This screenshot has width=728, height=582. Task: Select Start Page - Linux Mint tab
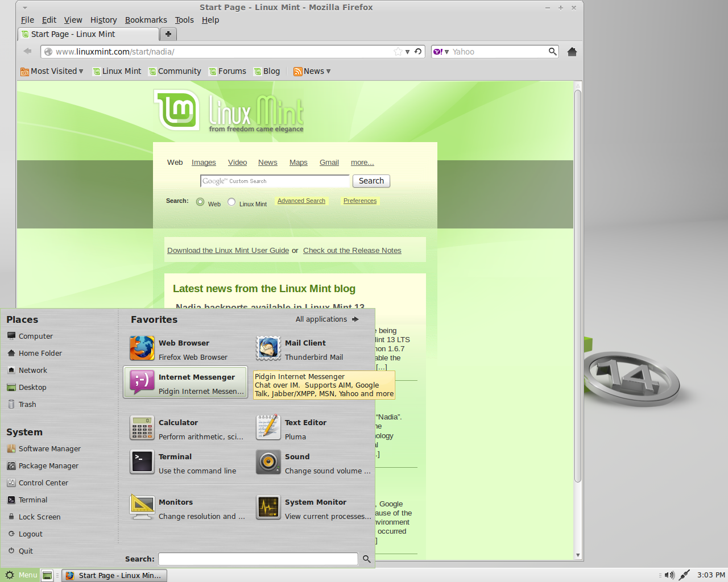click(88, 34)
